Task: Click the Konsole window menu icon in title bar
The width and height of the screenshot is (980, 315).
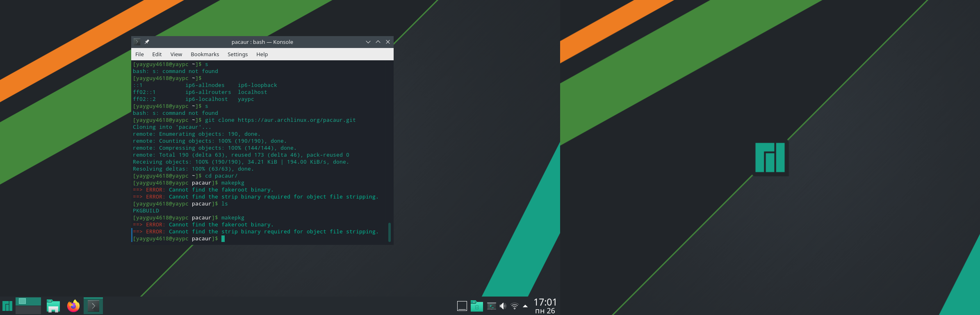Action: (137, 42)
